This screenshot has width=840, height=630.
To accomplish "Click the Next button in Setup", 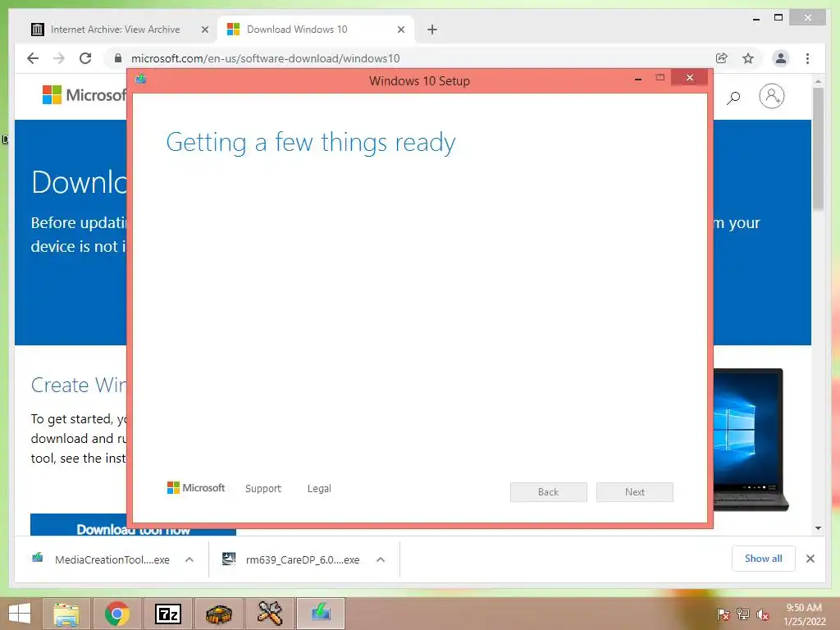I will pos(635,492).
